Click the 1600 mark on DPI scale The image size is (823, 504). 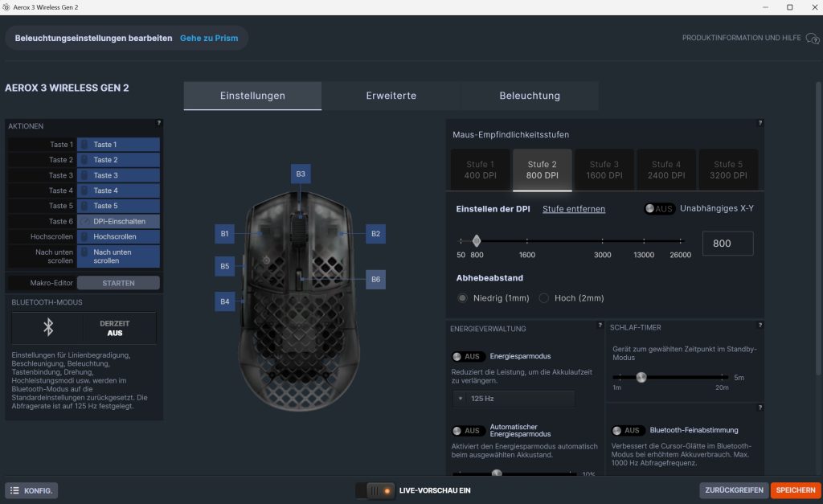click(527, 255)
